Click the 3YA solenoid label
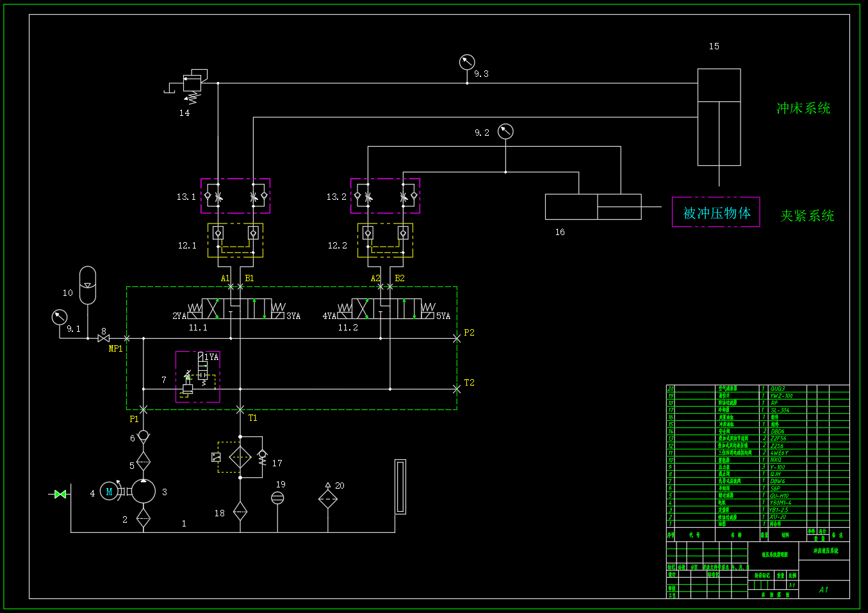Viewport: 868px width, 613px height. [x=293, y=316]
